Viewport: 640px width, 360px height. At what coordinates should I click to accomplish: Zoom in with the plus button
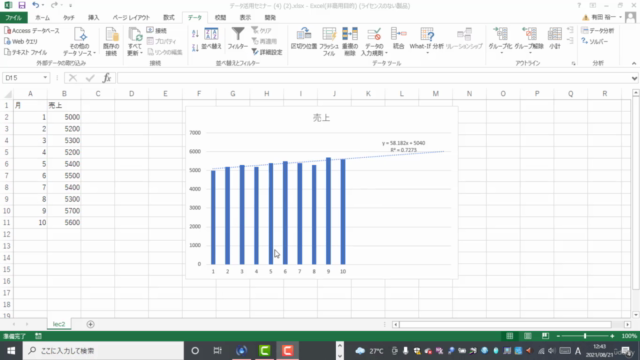click(x=612, y=336)
